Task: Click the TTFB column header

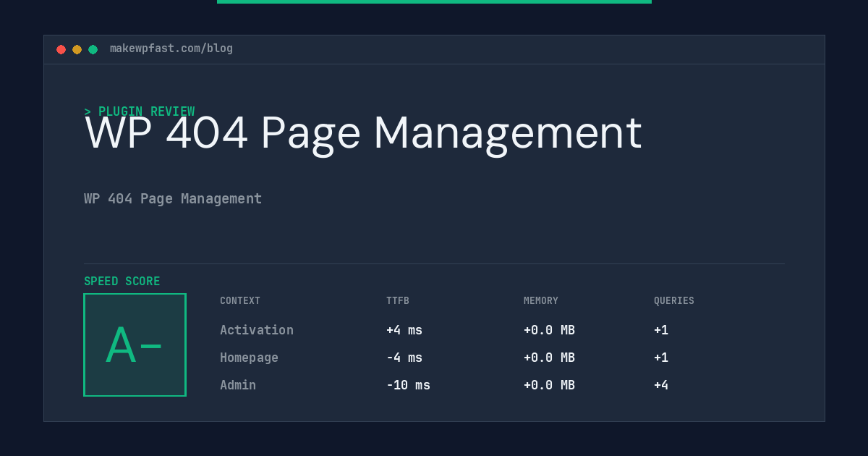Action: pyautogui.click(x=398, y=301)
